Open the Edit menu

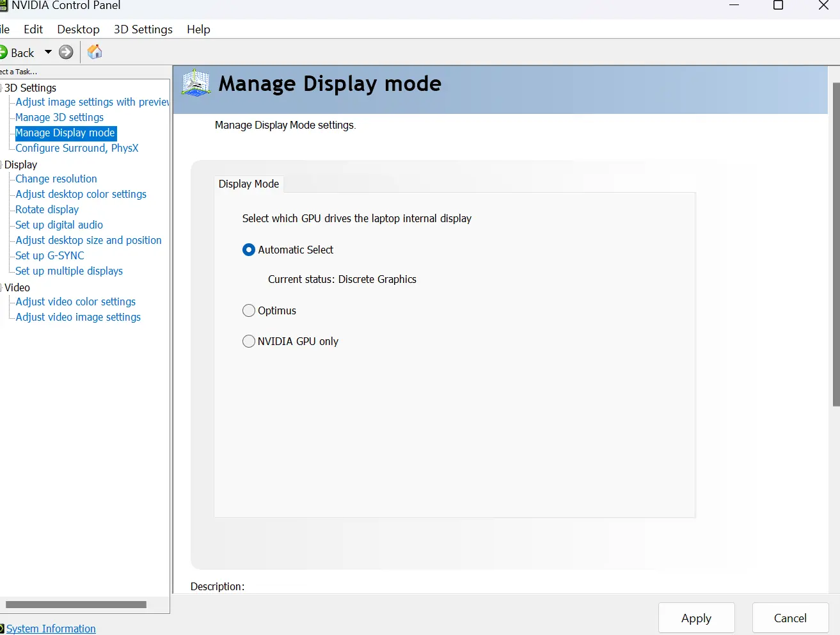pos(33,29)
